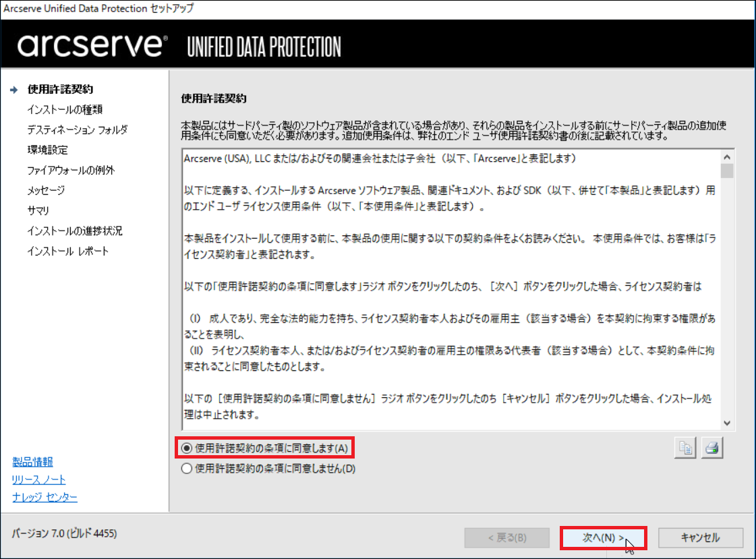
Task: Click the current-step arrow beside 使用許諾契約
Action: [14, 90]
